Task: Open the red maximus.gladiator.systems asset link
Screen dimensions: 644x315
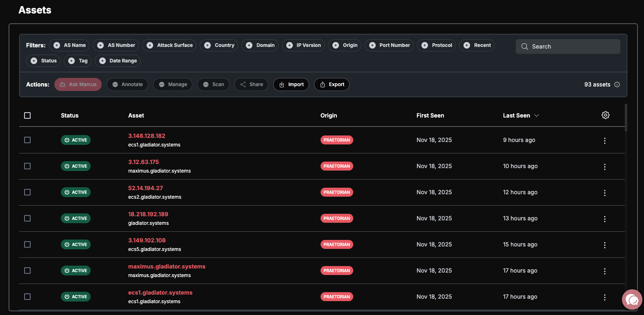Action: 167,266
